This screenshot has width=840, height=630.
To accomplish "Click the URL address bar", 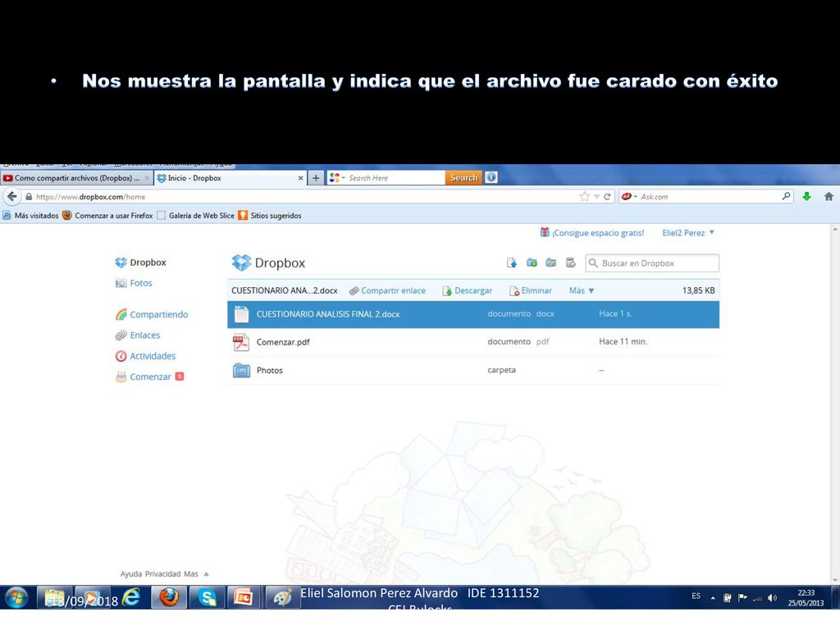I will pyautogui.click(x=300, y=197).
